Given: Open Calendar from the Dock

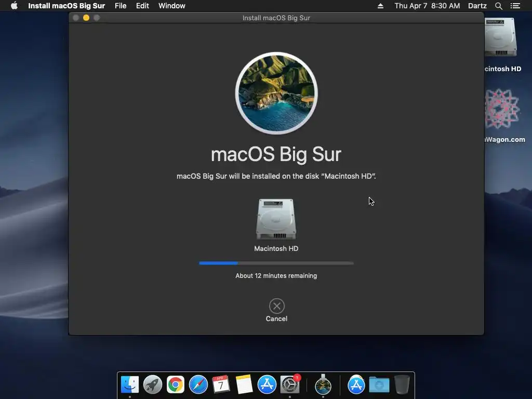Looking at the screenshot, I should pyautogui.click(x=221, y=384).
